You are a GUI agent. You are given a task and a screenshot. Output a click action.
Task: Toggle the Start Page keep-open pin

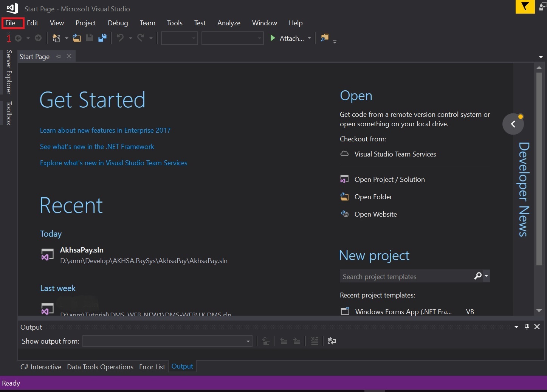coord(59,56)
